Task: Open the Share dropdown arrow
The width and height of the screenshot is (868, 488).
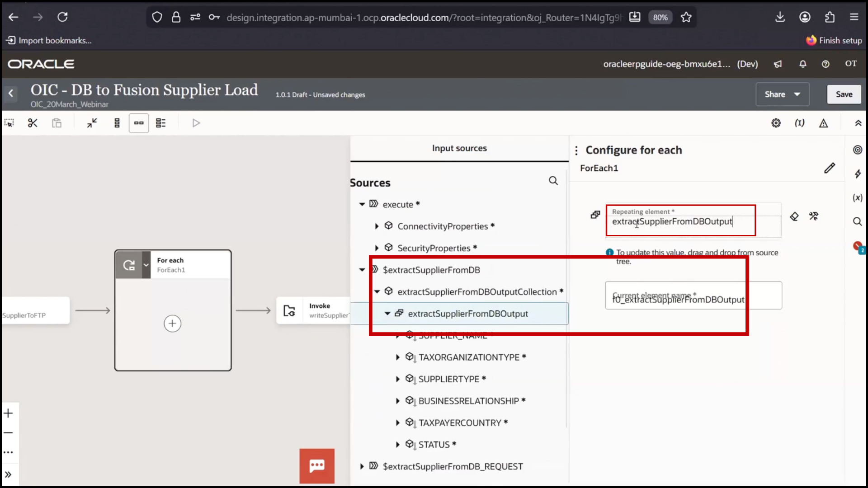Action: click(797, 94)
